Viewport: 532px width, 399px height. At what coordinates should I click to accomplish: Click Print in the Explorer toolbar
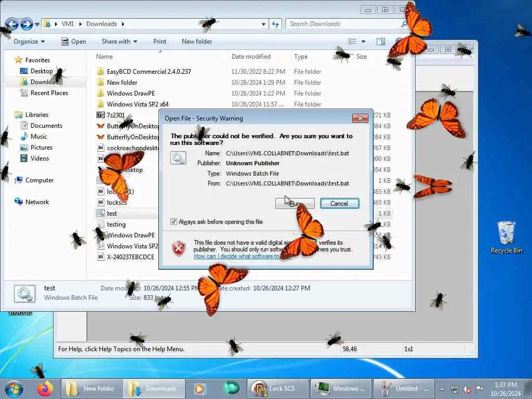coord(159,42)
